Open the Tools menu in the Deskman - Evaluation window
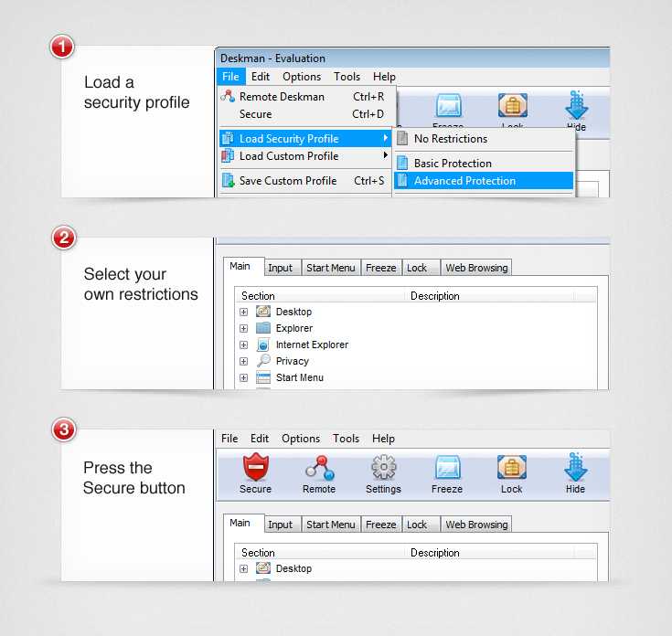Viewport: 672px width, 636px height. tap(347, 77)
